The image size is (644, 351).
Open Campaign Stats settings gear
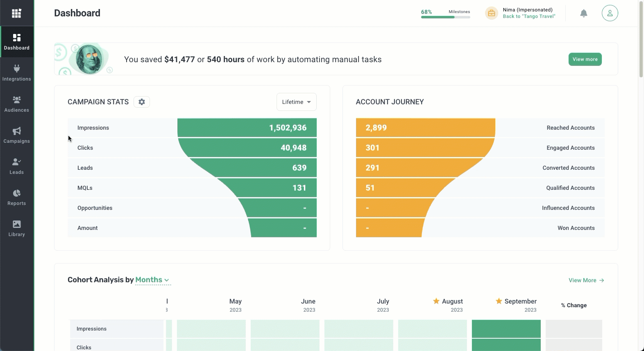(x=142, y=102)
